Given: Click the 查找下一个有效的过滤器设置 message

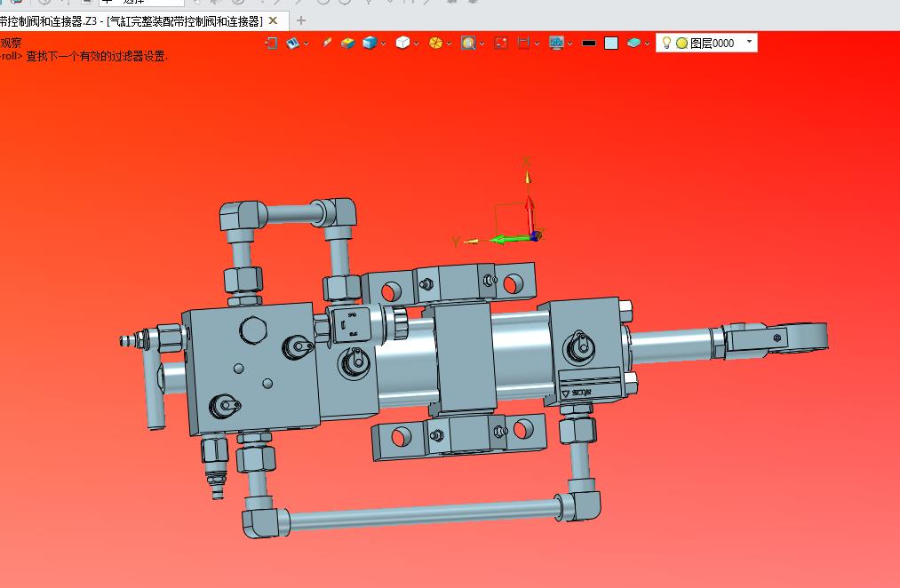Looking at the screenshot, I should (x=97, y=56).
